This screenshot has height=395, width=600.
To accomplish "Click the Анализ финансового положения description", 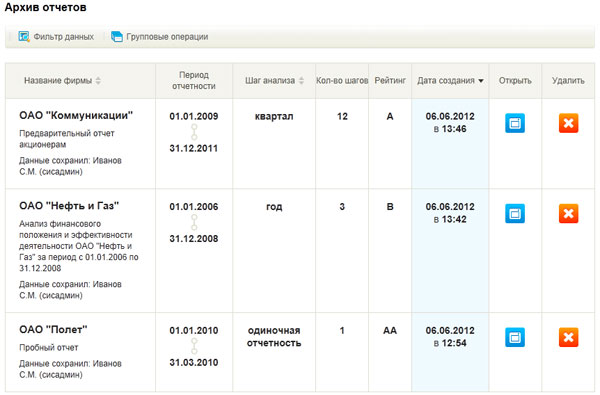I will tap(78, 246).
